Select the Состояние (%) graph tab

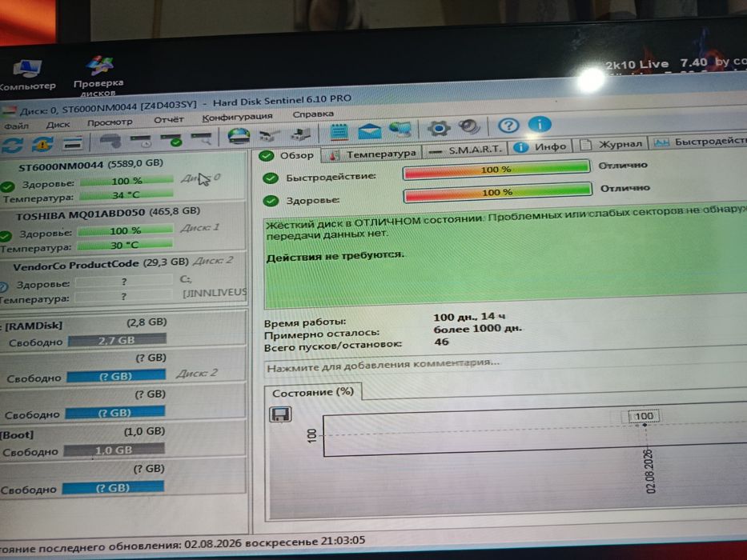[x=313, y=392]
